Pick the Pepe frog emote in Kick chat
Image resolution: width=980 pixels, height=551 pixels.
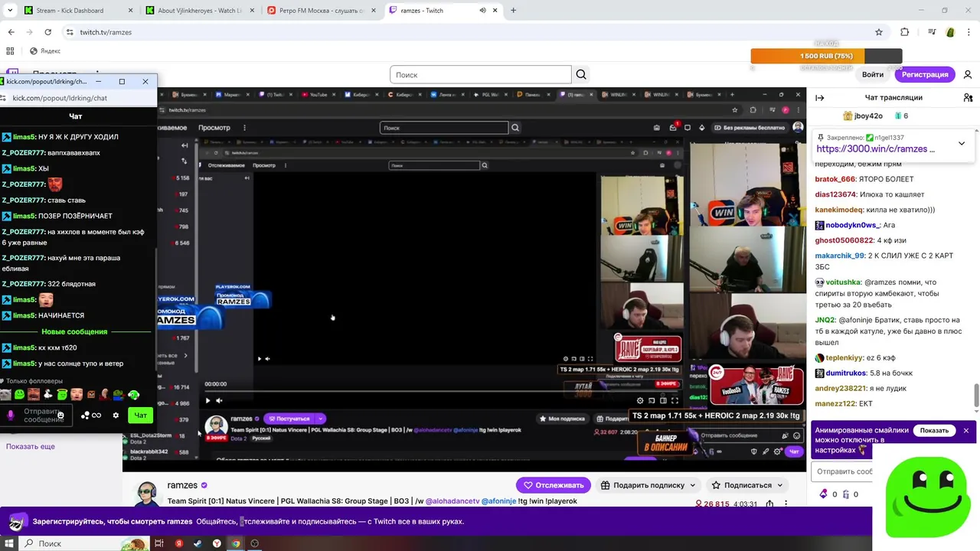click(119, 395)
